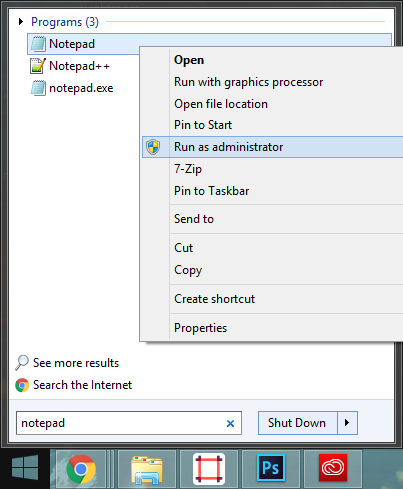Open Google Chrome from the taskbar
Viewport: 403px width, 489px height.
81,469
